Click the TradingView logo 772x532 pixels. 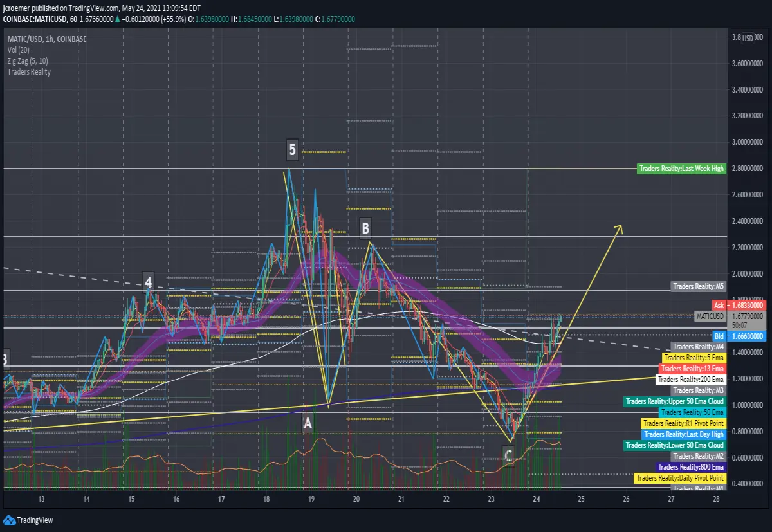pyautogui.click(x=29, y=520)
